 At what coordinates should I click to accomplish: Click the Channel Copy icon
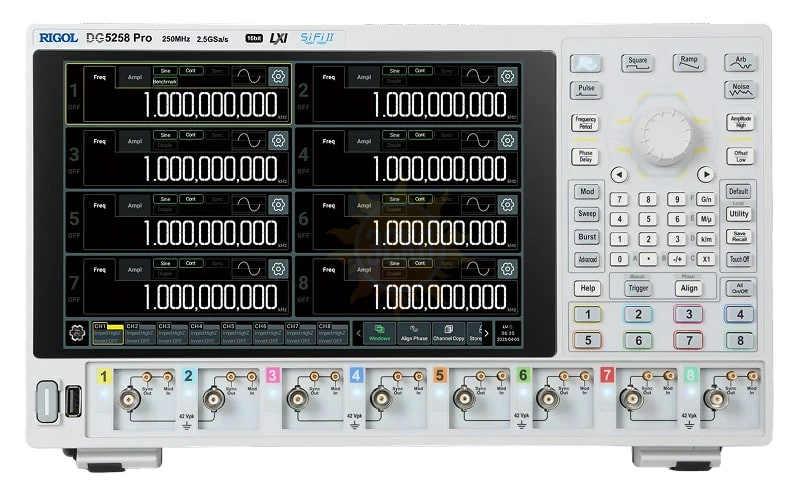[448, 332]
